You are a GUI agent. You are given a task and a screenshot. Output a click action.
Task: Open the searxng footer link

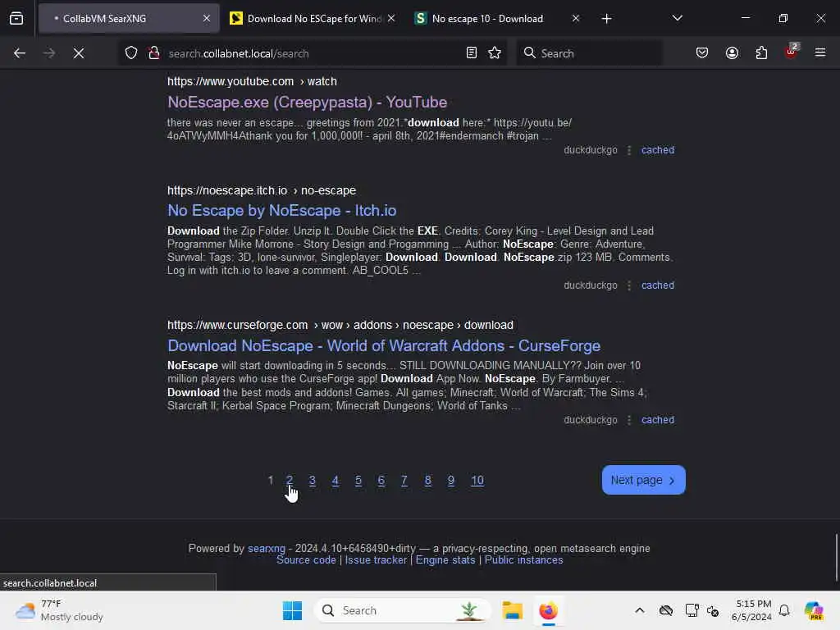click(x=267, y=549)
